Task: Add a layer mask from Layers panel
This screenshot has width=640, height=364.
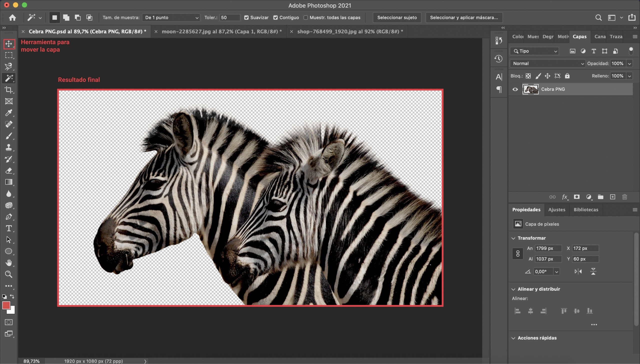Action: [577, 197]
